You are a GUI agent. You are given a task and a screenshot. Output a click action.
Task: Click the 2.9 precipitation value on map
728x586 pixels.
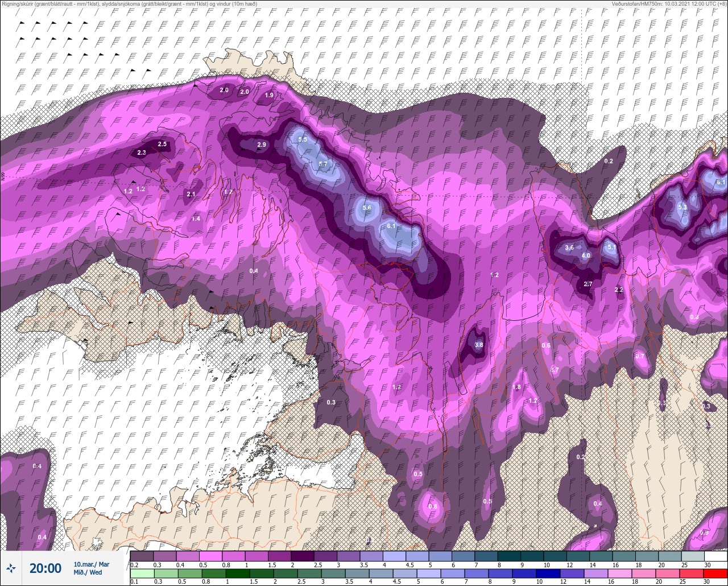click(262, 145)
